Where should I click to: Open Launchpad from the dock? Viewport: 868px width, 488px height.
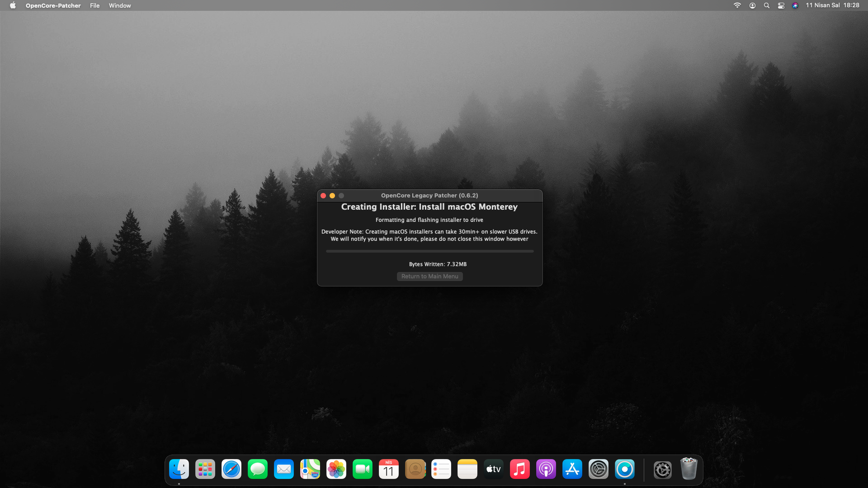(205, 469)
